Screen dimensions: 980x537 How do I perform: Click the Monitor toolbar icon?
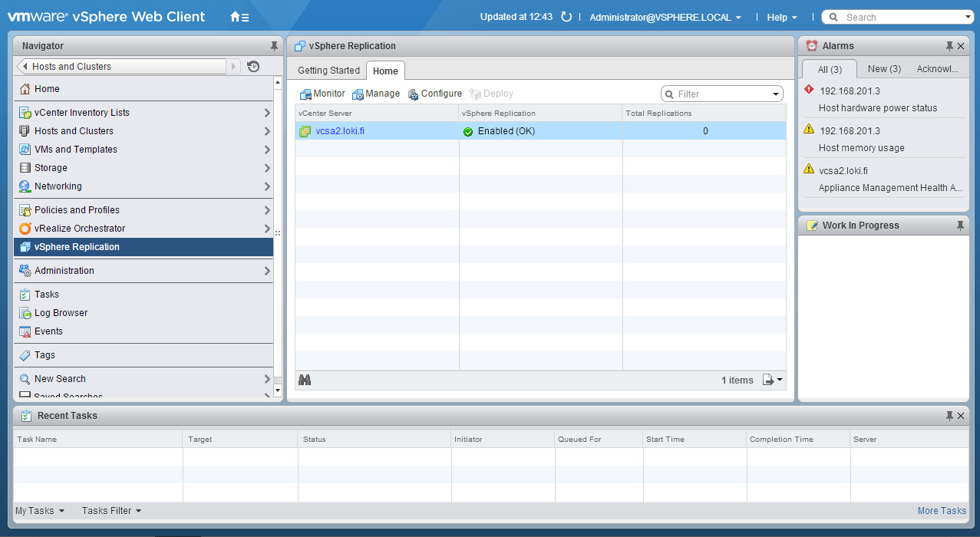coord(305,94)
